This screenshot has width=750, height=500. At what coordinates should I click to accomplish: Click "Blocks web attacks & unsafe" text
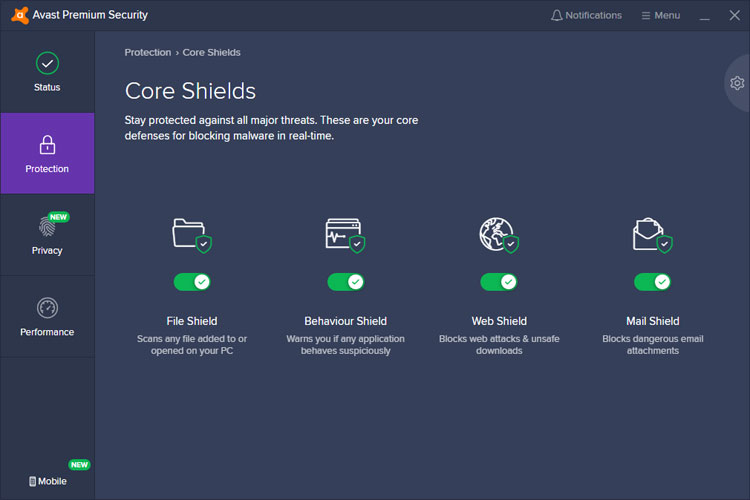click(499, 339)
